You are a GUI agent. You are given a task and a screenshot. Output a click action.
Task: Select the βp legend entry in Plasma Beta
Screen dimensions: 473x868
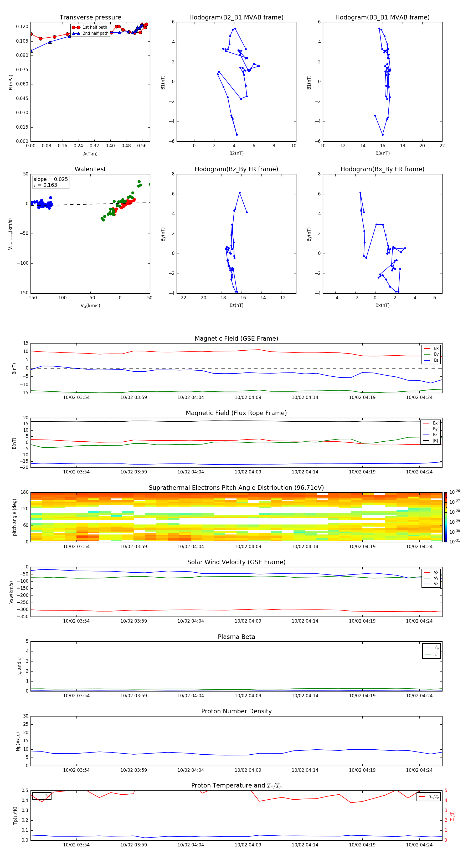coord(432,647)
